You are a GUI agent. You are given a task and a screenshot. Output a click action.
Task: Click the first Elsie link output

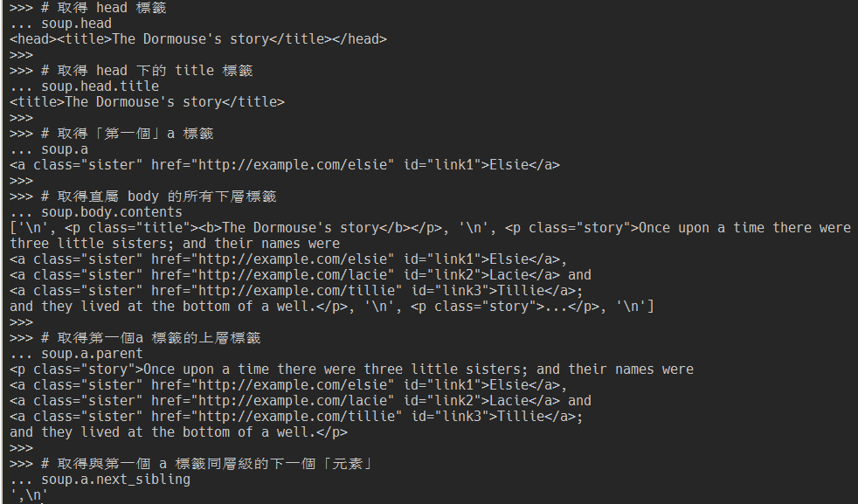click(285, 165)
